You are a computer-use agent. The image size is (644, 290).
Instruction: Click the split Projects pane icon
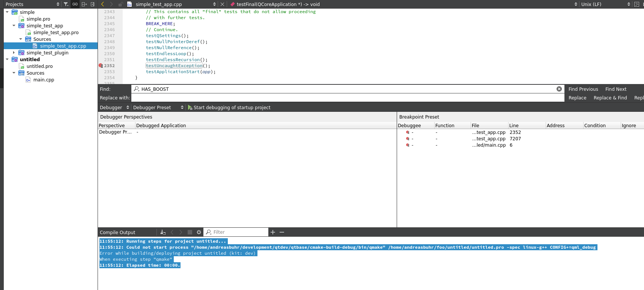(x=84, y=4)
